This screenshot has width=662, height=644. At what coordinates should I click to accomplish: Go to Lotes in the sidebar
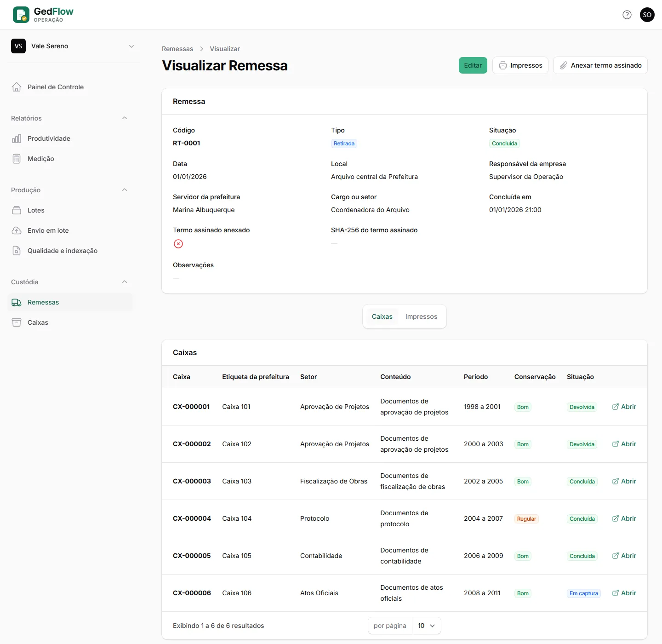click(x=70, y=210)
